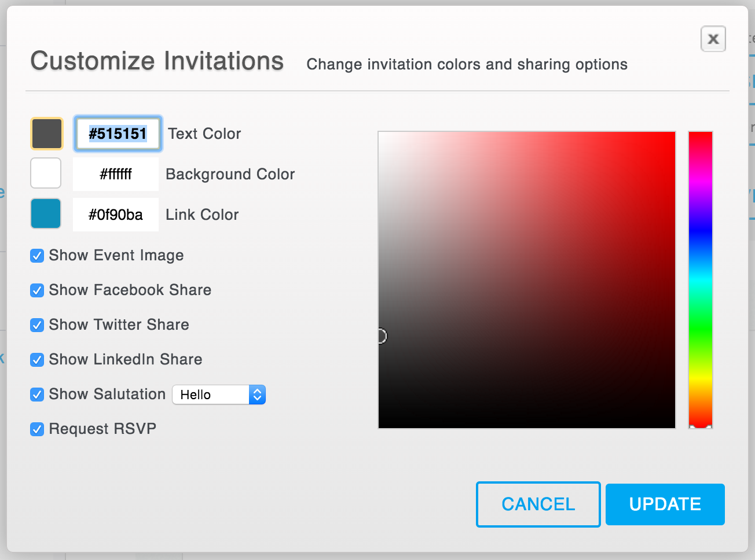This screenshot has width=755, height=560.
Task: Pick a color in the saturation square
Action: pyautogui.click(x=527, y=280)
